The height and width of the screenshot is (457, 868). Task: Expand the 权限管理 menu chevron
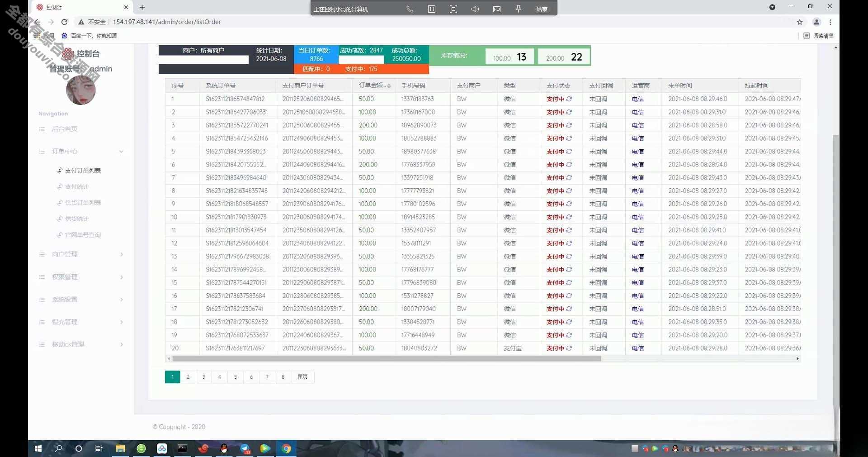click(121, 277)
